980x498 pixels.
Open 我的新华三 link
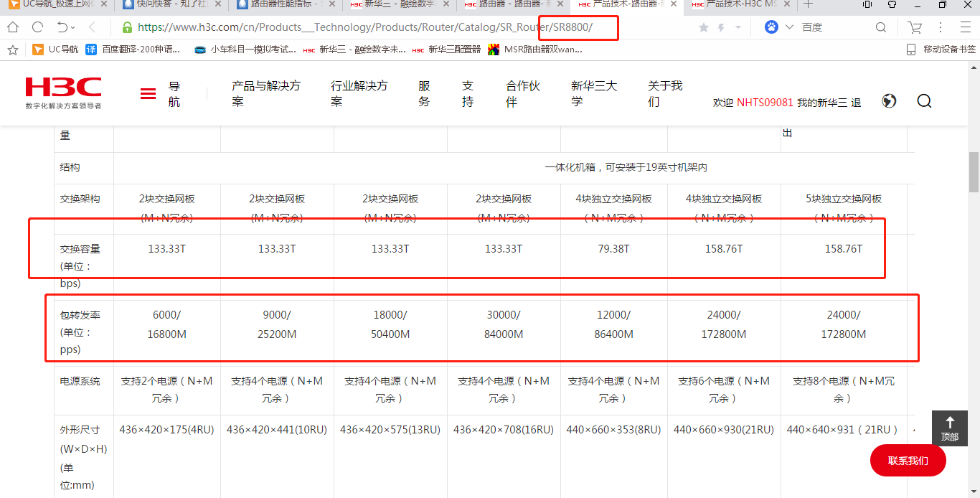822,103
